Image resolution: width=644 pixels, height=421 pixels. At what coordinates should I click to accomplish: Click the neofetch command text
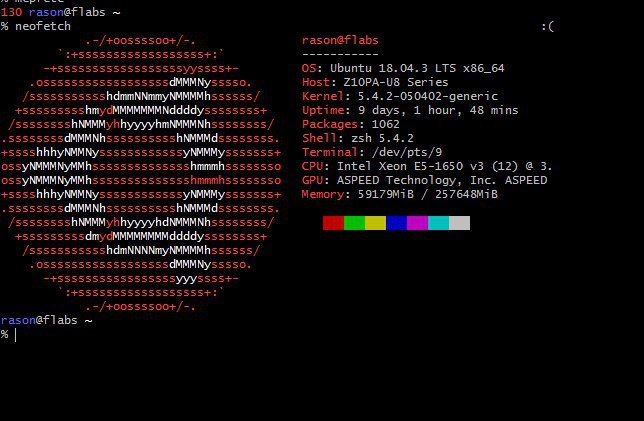(x=43, y=26)
